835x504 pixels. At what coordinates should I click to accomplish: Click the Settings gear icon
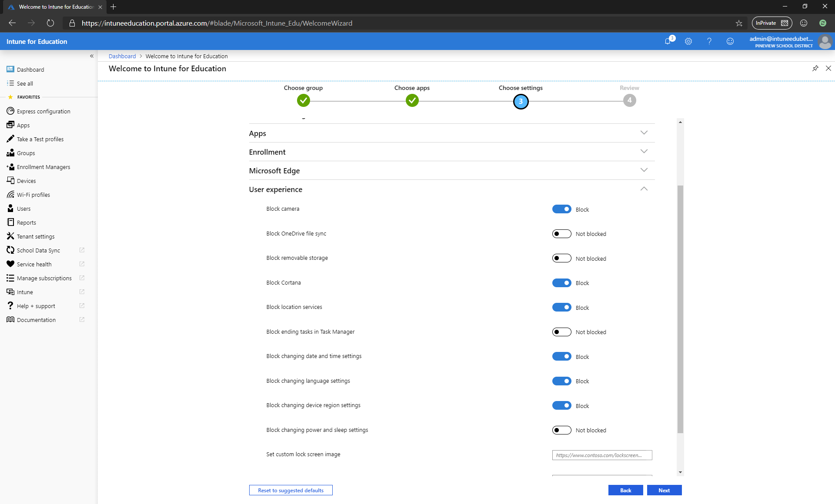[688, 41]
